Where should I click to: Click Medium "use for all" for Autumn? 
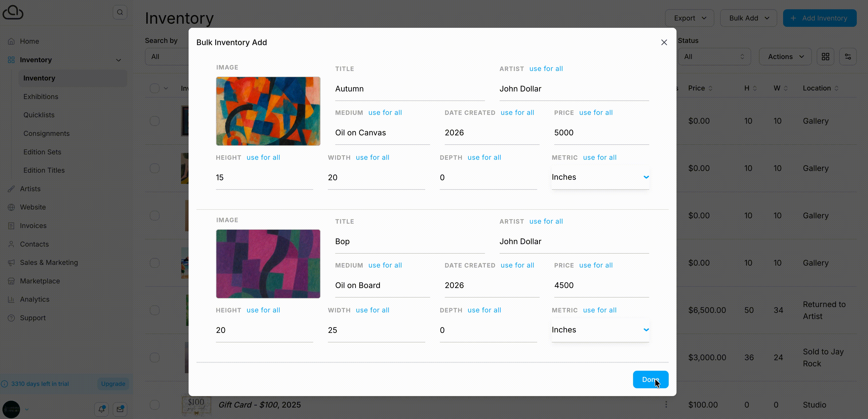[385, 113]
